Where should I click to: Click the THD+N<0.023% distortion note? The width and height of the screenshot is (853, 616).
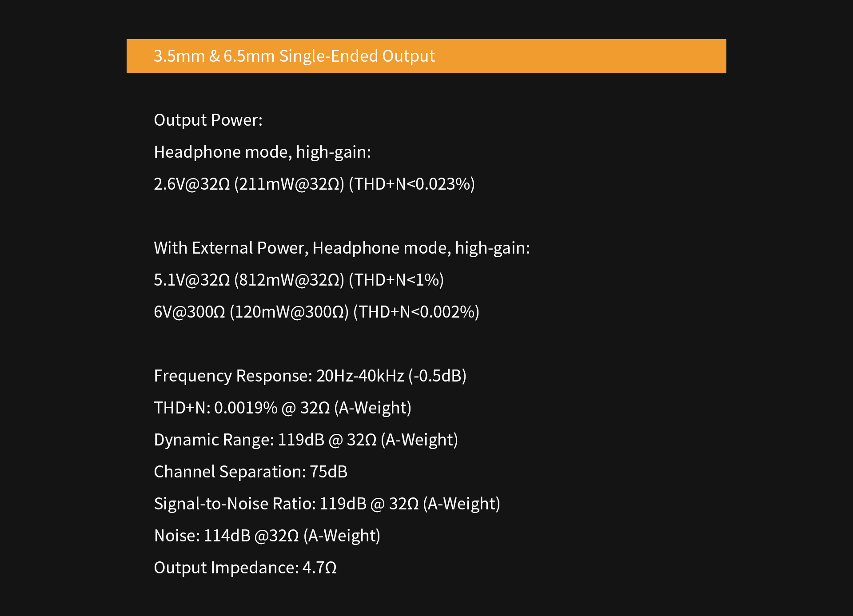pos(412,184)
